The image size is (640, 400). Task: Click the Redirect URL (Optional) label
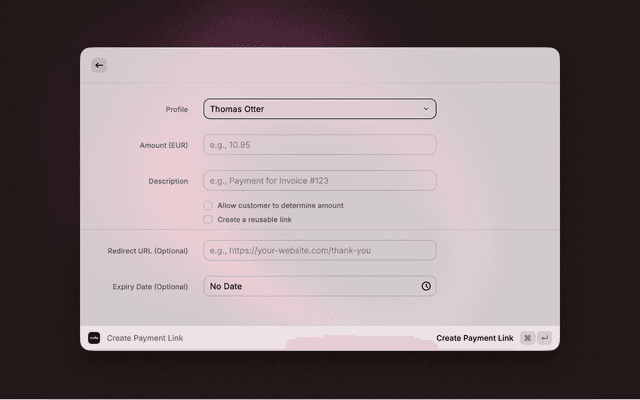point(148,251)
